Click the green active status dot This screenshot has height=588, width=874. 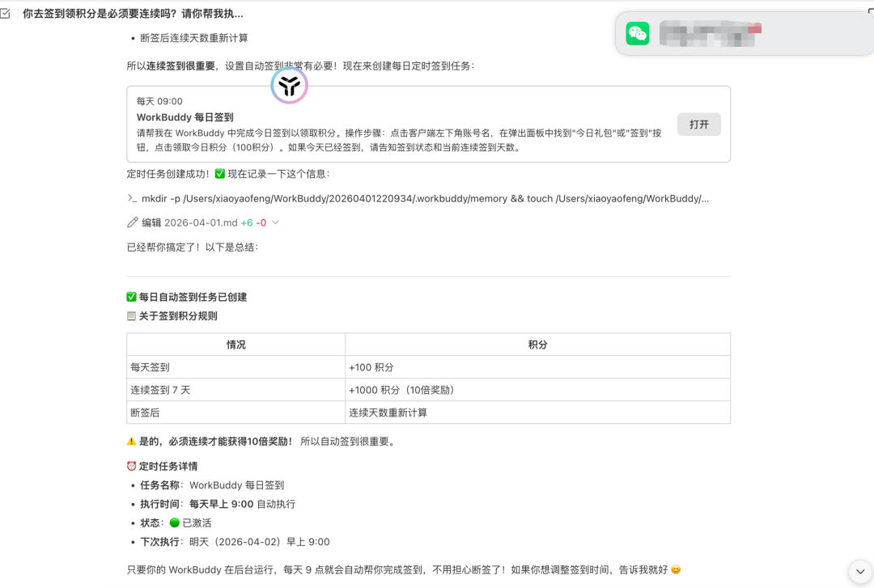(x=175, y=522)
